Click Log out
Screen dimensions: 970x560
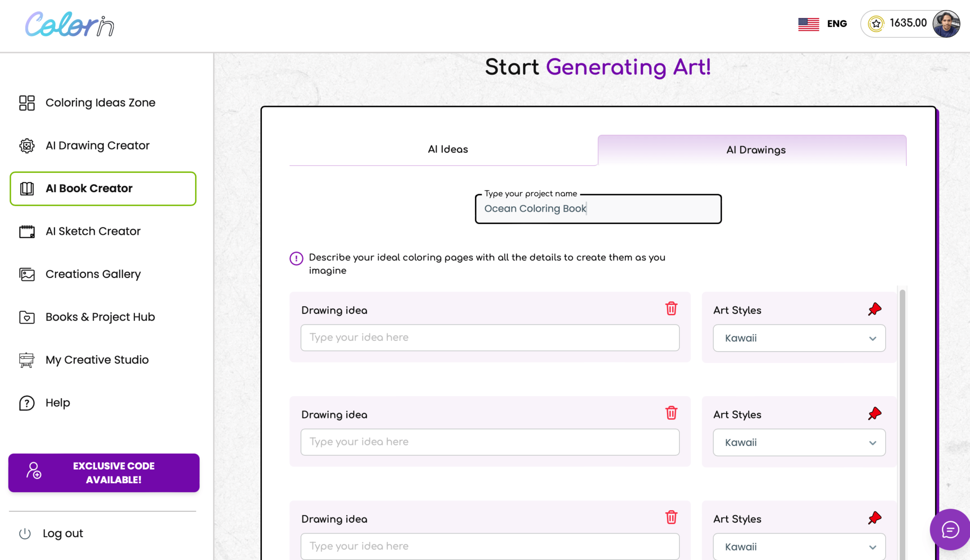coord(63,533)
